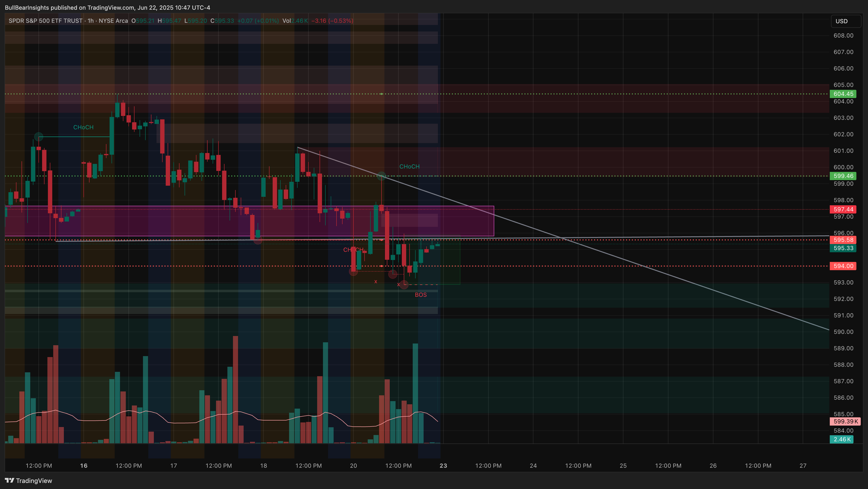
Task: Click the 593.00 price axis label
Action: 843,282
